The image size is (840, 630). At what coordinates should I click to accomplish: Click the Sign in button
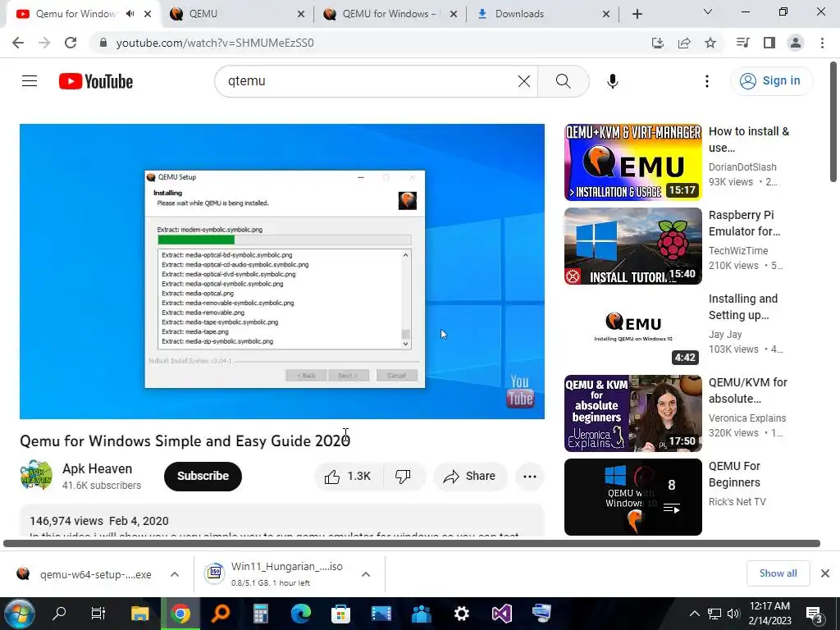click(x=770, y=81)
